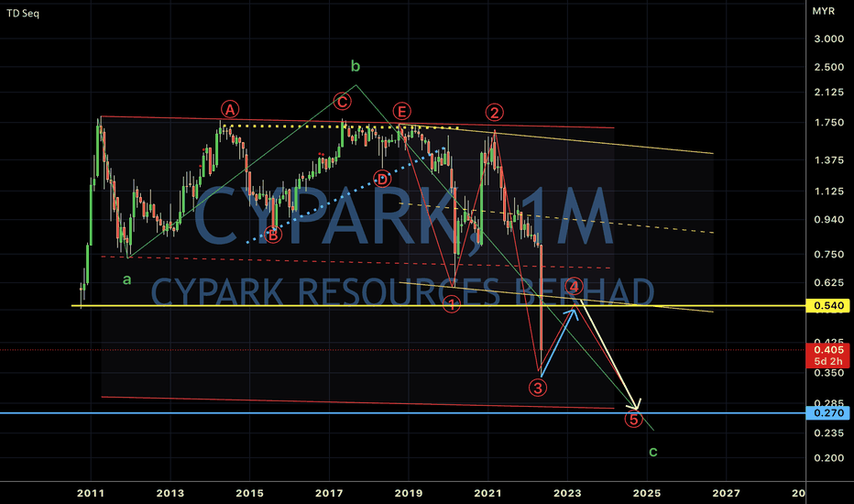Select the circled D wave label
The height and width of the screenshot is (504, 854).
click(382, 179)
